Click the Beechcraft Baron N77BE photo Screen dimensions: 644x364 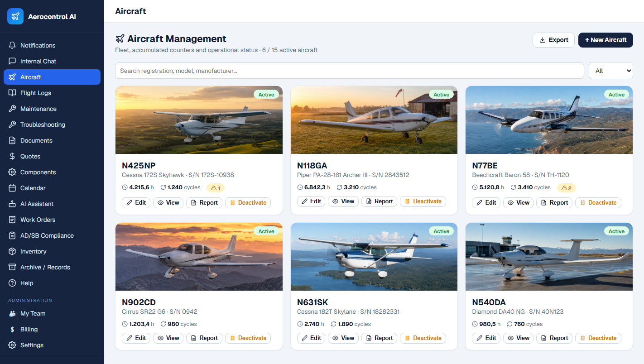[x=549, y=120]
